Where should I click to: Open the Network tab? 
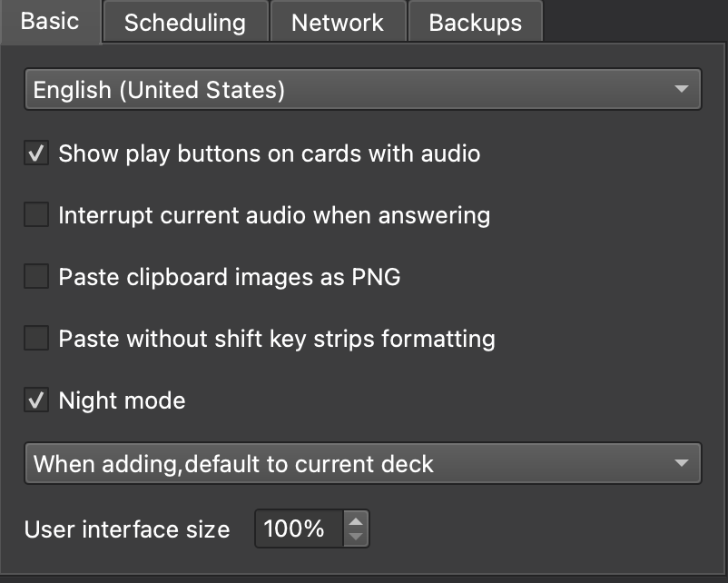click(x=338, y=22)
